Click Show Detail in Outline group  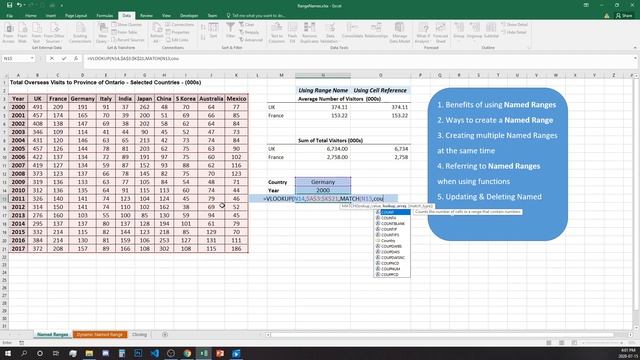tap(514, 24)
